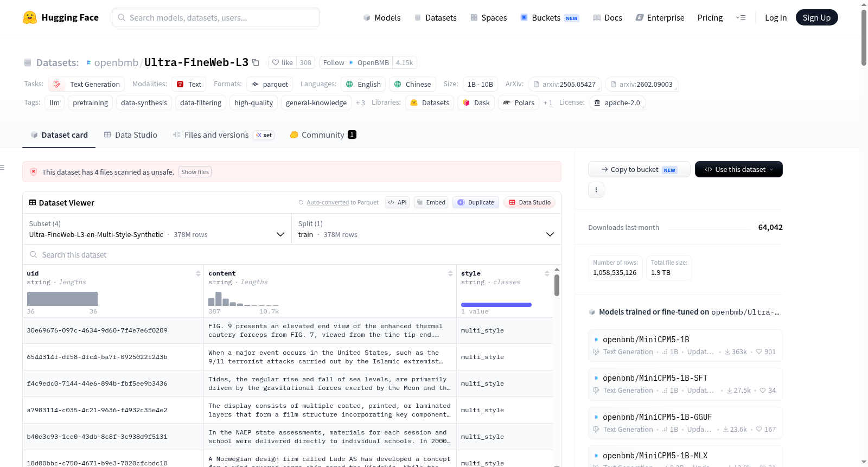This screenshot has height=467, width=868.
Task: Open Data Studio from the viewer header
Action: click(x=529, y=202)
